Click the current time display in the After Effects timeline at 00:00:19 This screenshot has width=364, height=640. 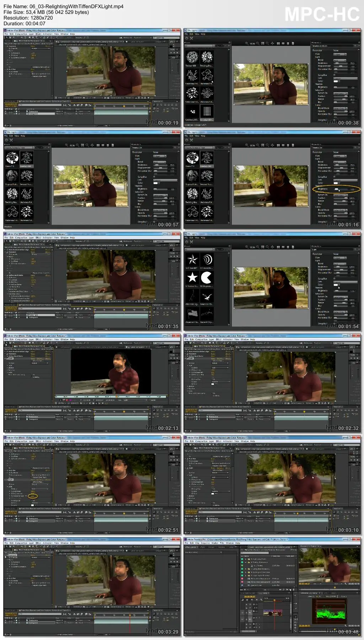point(11,105)
